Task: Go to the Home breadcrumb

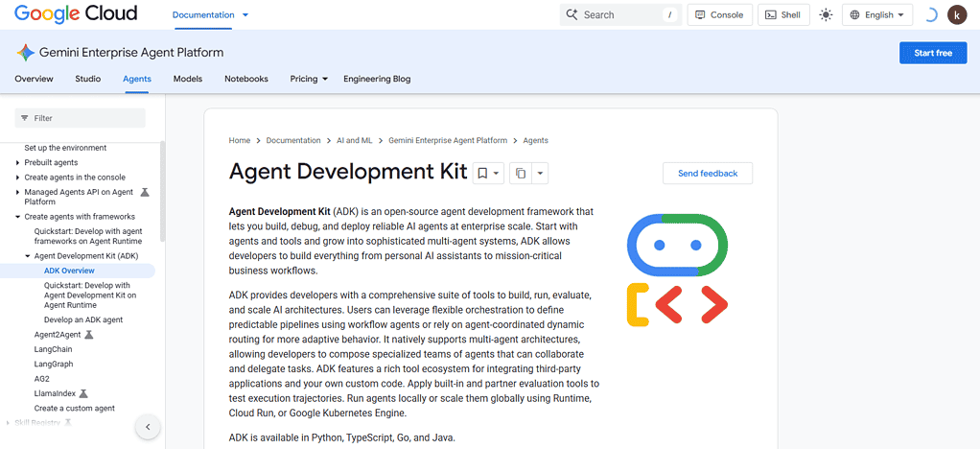Action: [240, 141]
